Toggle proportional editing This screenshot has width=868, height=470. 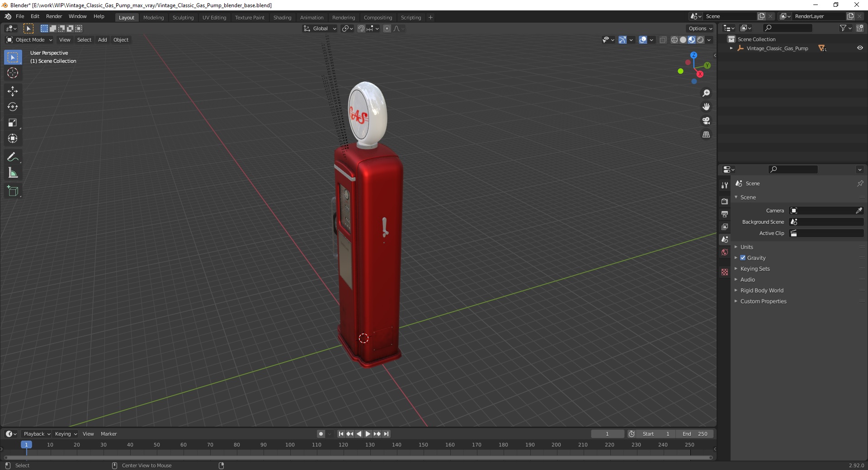[x=387, y=28]
